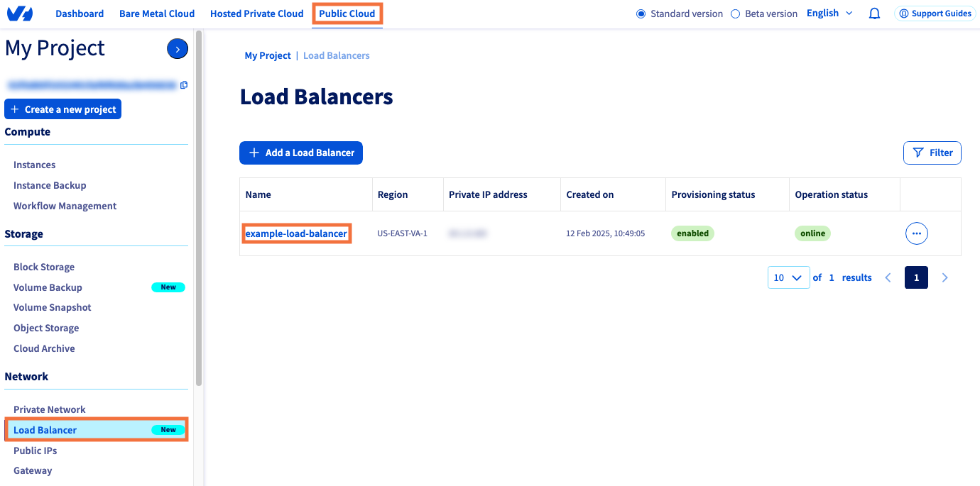980x486 pixels.
Task: Open Public IPs in sidebar
Action: 35,451
